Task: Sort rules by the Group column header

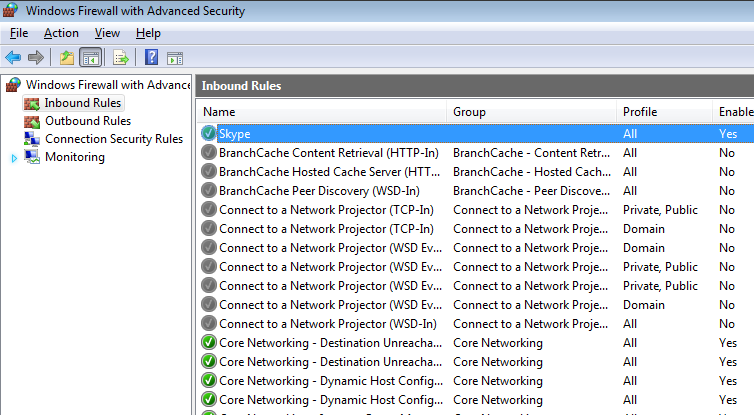Action: pos(530,112)
